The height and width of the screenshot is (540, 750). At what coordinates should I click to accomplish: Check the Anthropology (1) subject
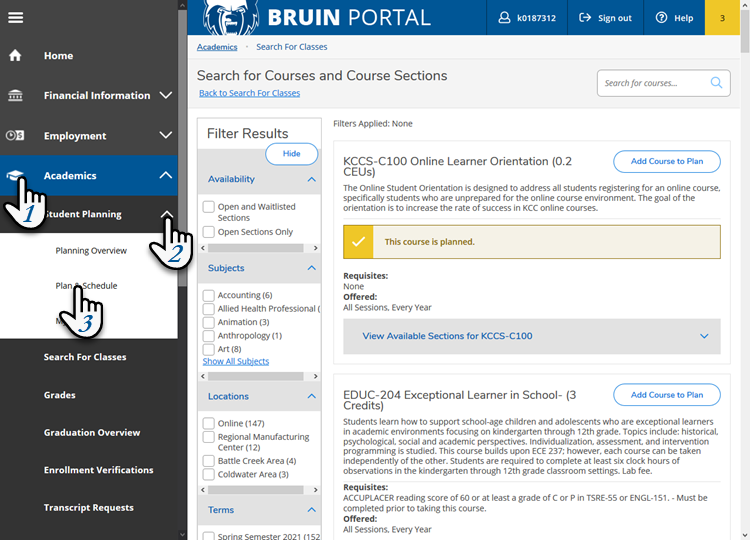(x=209, y=335)
